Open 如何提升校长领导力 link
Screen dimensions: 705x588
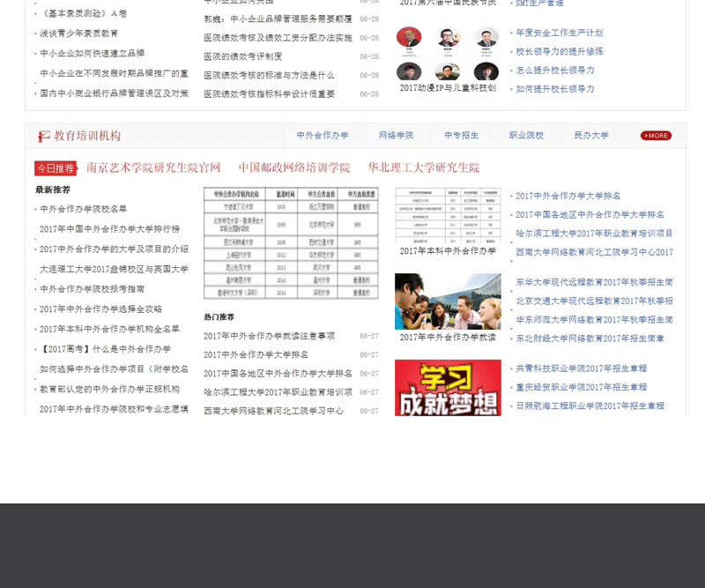[555, 89]
